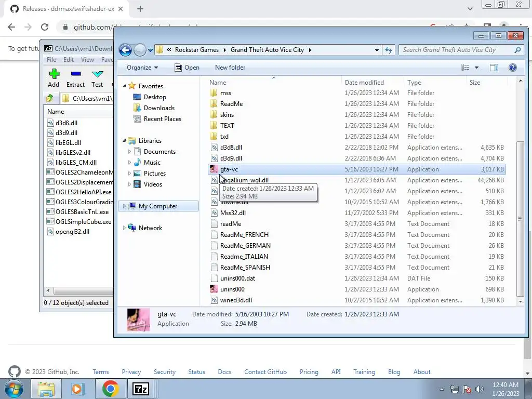Open recent pages dropdown next to Forward

point(150,50)
